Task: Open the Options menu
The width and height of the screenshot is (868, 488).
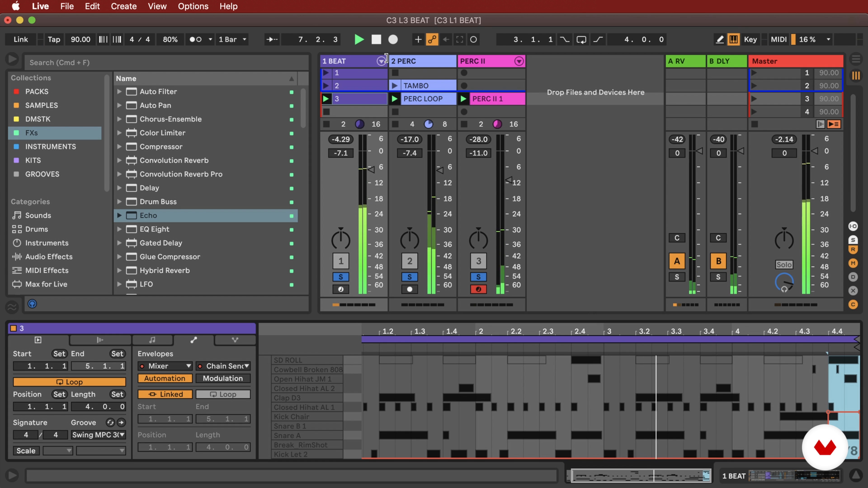Action: [193, 6]
